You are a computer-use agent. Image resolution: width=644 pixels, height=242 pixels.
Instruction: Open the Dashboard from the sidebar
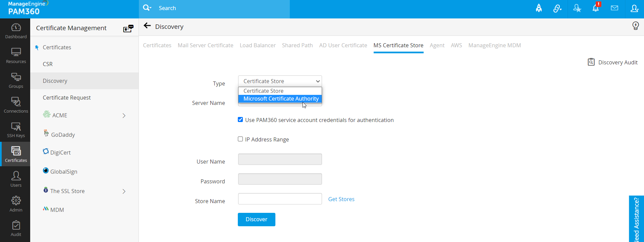tap(16, 31)
